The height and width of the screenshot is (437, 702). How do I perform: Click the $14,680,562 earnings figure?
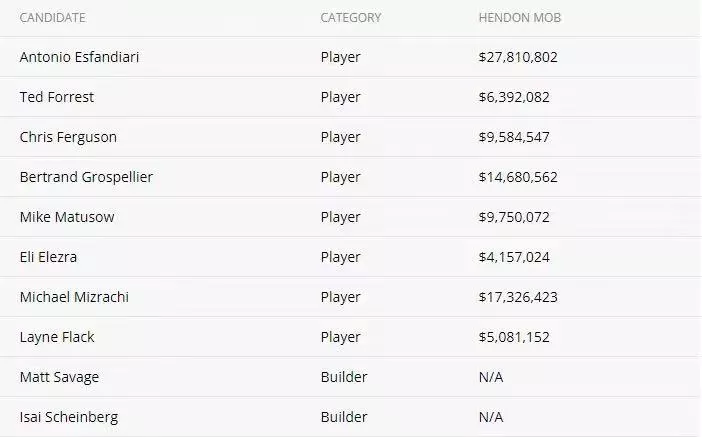click(518, 177)
